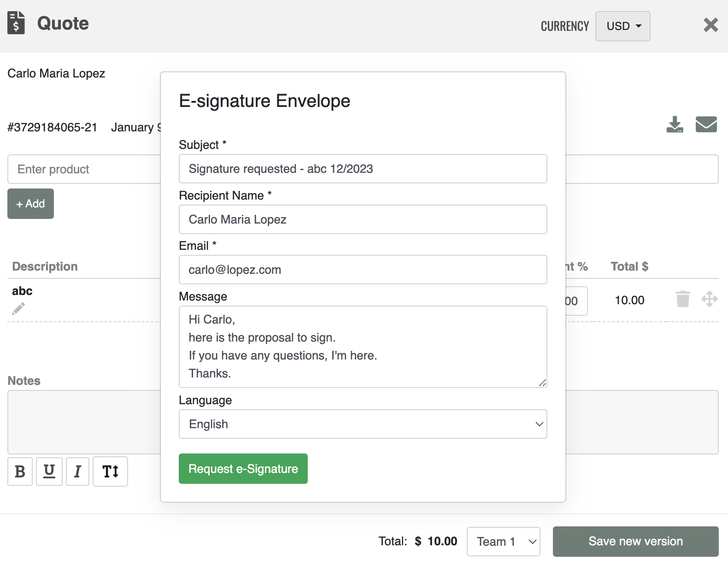The width and height of the screenshot is (728, 566).
Task: Click the Recipient Name field
Action: 363,219
